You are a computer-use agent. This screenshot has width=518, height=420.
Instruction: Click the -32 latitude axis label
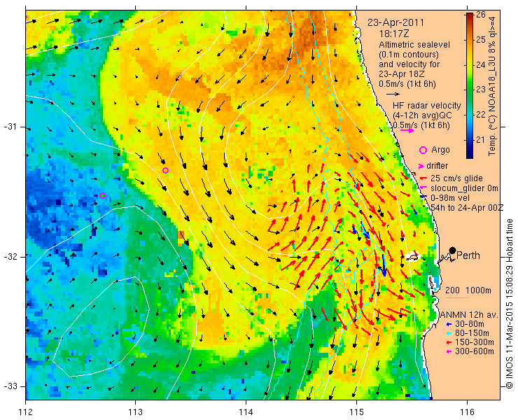pos(11,257)
